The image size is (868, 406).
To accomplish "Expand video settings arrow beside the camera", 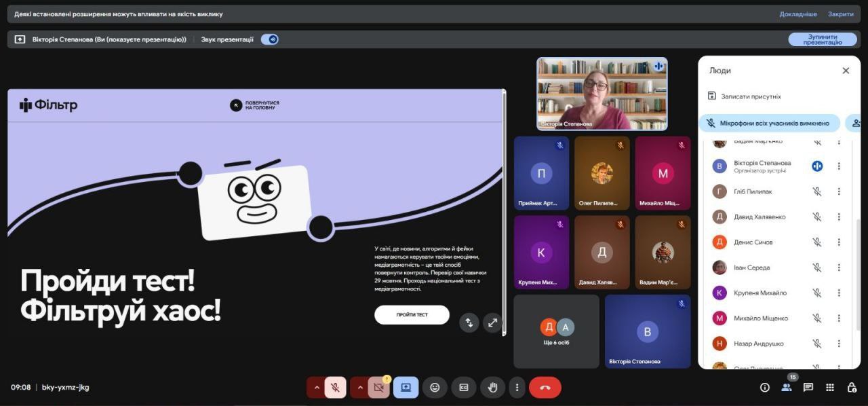I will (x=359, y=387).
